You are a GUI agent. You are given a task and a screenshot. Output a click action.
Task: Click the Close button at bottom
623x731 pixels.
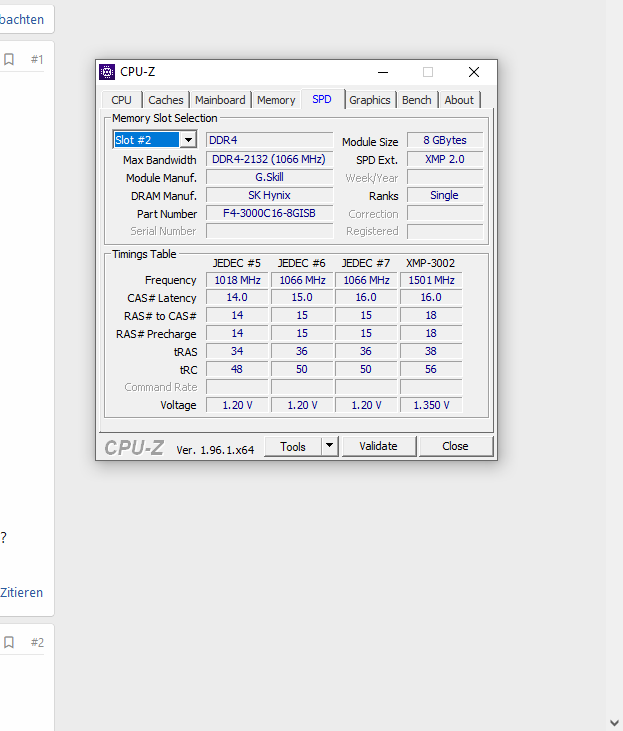pyautogui.click(x=455, y=446)
